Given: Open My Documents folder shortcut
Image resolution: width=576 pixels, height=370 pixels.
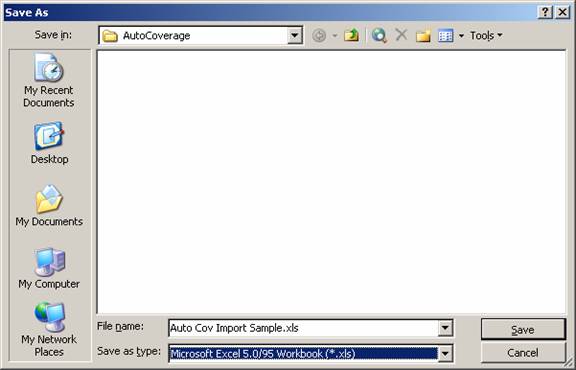Looking at the screenshot, I should click(x=49, y=205).
